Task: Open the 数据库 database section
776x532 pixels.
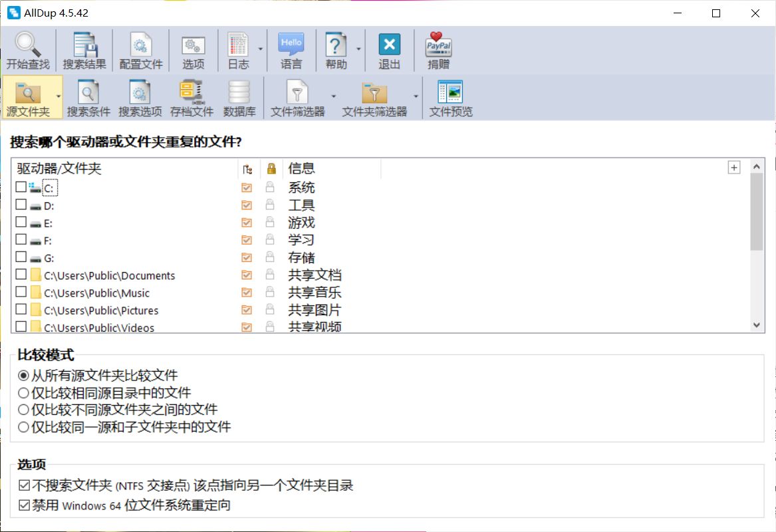Action: point(239,98)
